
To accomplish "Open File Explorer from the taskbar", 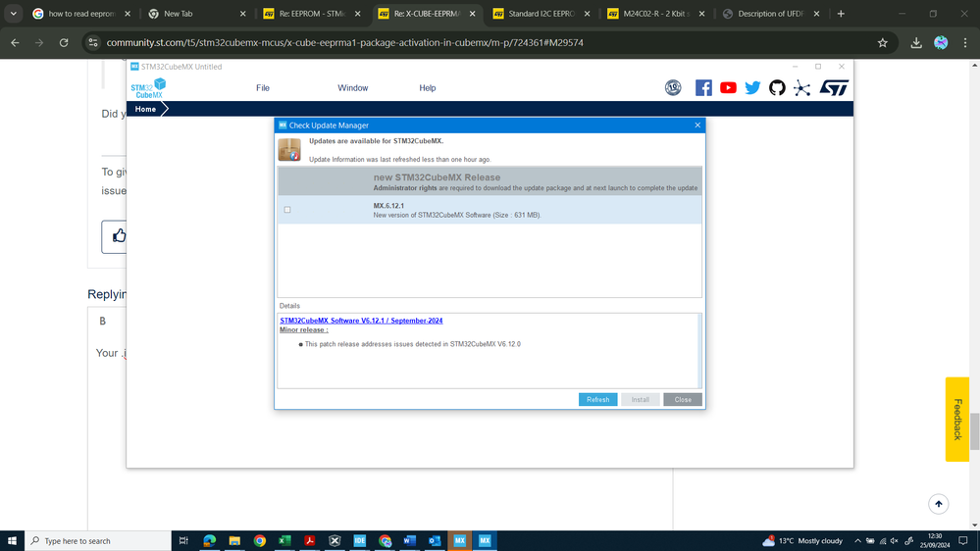I will (x=234, y=541).
